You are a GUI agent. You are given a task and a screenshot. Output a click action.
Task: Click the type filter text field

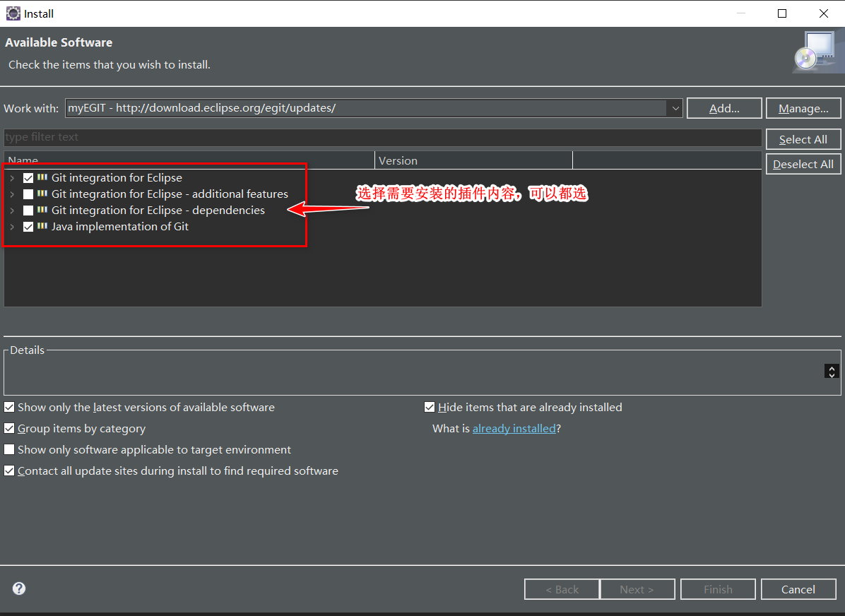[383, 137]
